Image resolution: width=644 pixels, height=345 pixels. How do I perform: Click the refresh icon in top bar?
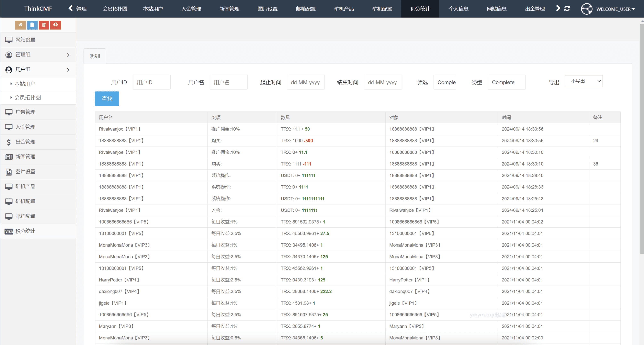567,8
